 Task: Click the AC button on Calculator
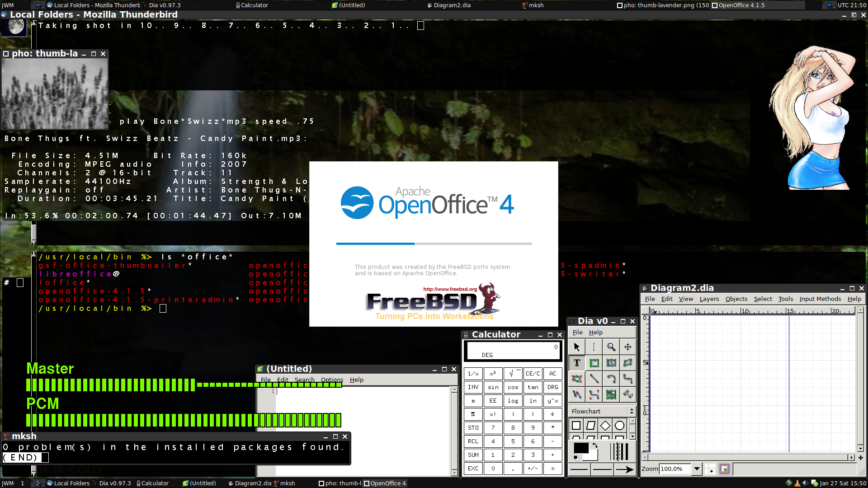point(552,374)
